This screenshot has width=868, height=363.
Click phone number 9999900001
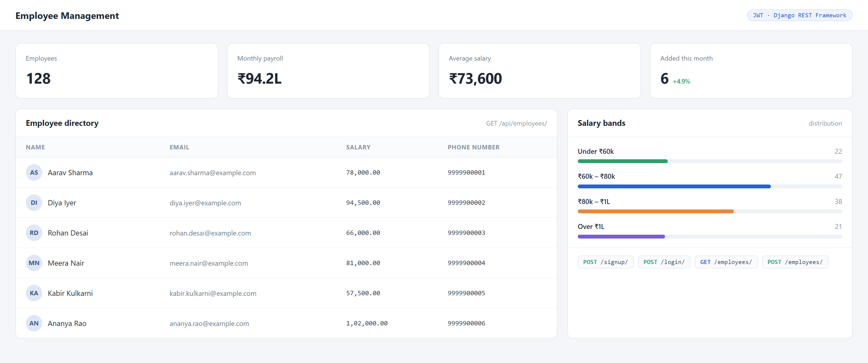pyautogui.click(x=466, y=172)
